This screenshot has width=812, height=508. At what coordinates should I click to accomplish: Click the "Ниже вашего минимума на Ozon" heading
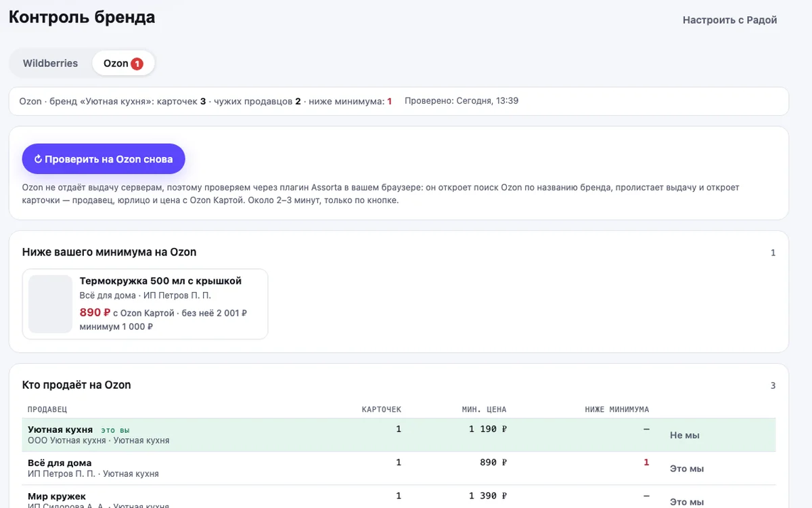[x=110, y=252]
